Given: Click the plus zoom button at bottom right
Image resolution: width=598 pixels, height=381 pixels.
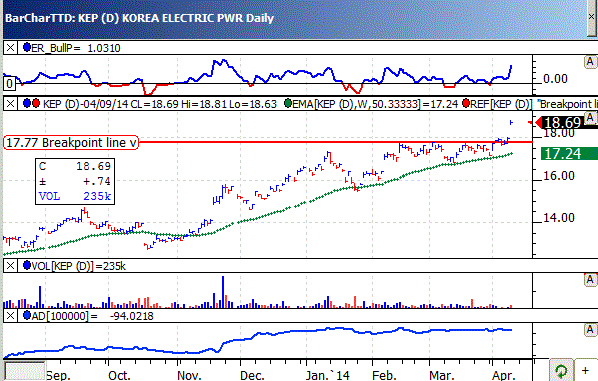Looking at the screenshot, I should 586,370.
